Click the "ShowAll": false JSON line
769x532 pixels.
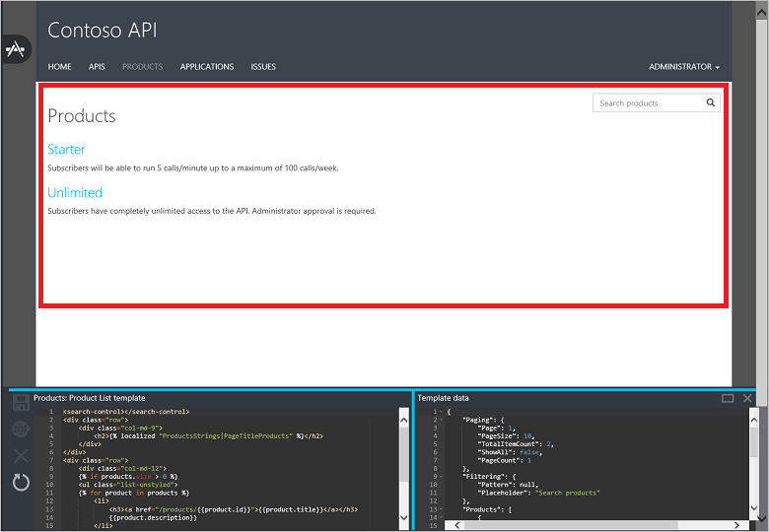click(x=510, y=452)
